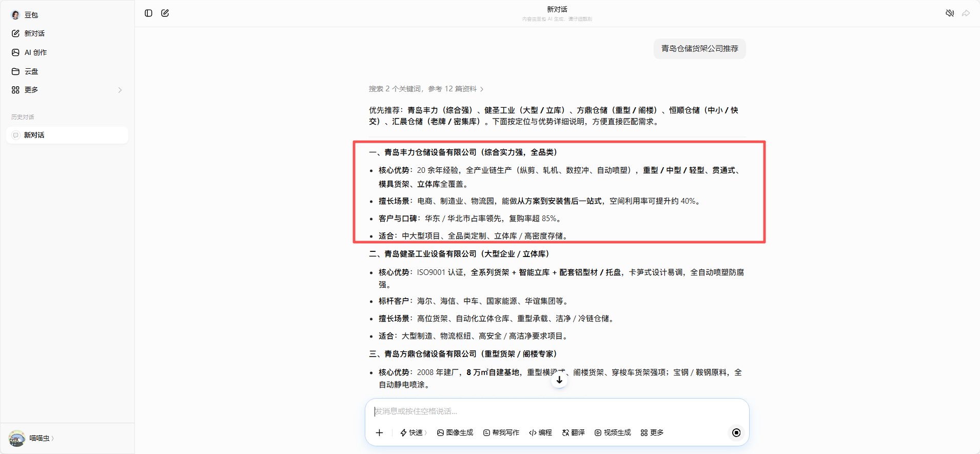
Task: Select the 翻译 translation tool
Action: tap(573, 432)
